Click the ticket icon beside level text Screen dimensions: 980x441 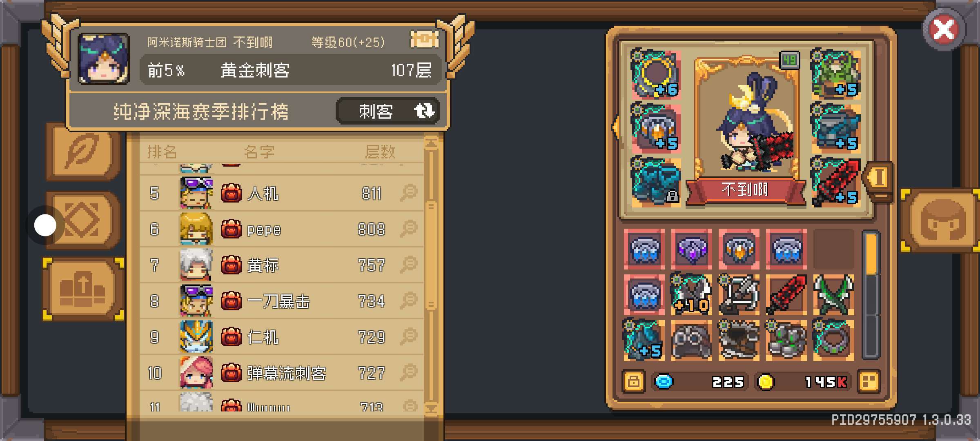click(424, 40)
